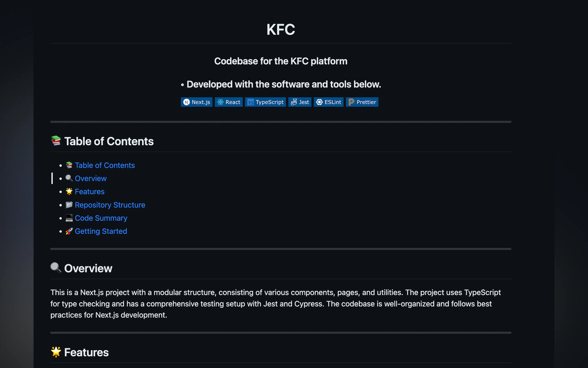The width and height of the screenshot is (588, 368).
Task: Click the TypeScript badge
Action: pos(265,102)
